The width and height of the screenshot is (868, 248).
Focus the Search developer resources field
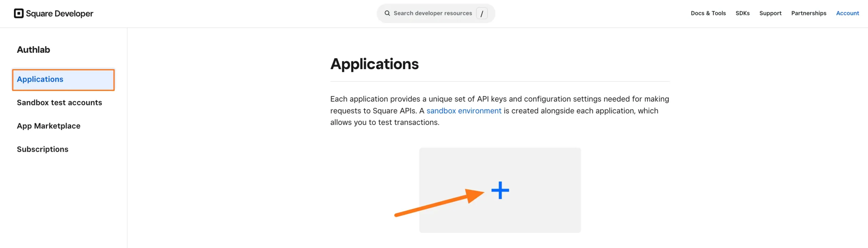point(436,14)
